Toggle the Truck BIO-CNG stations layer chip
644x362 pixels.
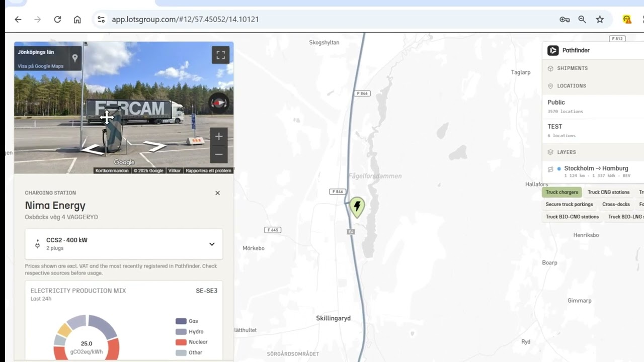click(x=572, y=217)
